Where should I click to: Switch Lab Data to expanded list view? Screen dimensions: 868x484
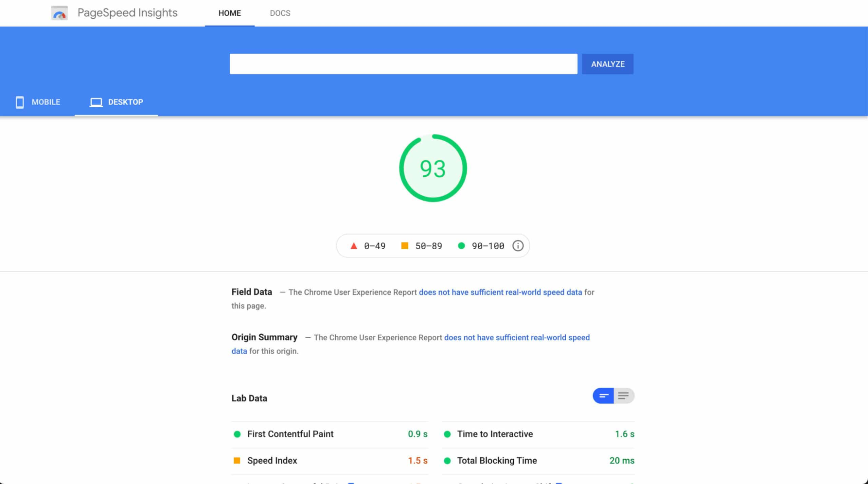(x=624, y=395)
